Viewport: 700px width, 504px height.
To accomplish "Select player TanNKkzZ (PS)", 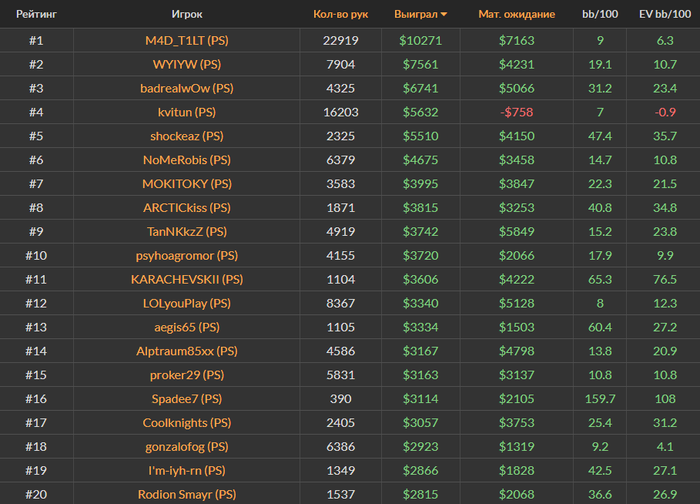I will (187, 232).
